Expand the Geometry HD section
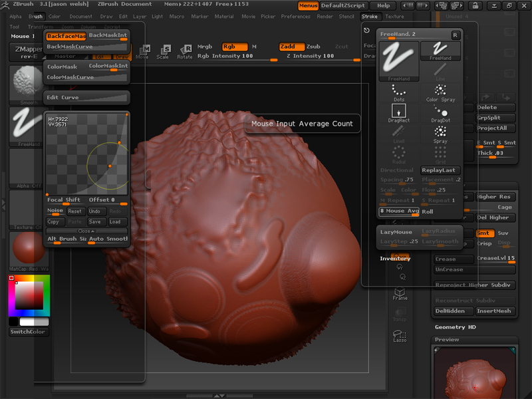Viewport: 532px width, 399px height. click(x=456, y=327)
